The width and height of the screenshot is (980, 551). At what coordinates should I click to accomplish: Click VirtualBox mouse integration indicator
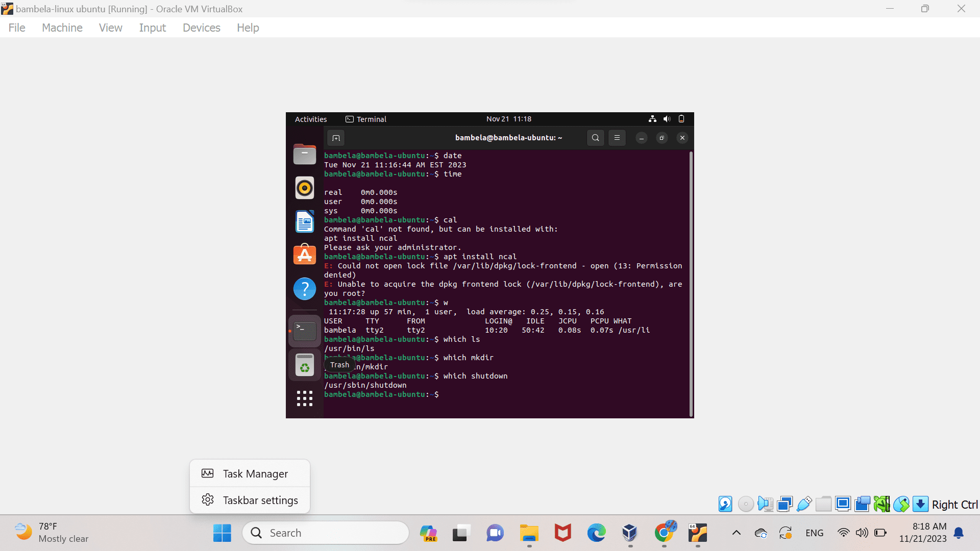coord(901,504)
